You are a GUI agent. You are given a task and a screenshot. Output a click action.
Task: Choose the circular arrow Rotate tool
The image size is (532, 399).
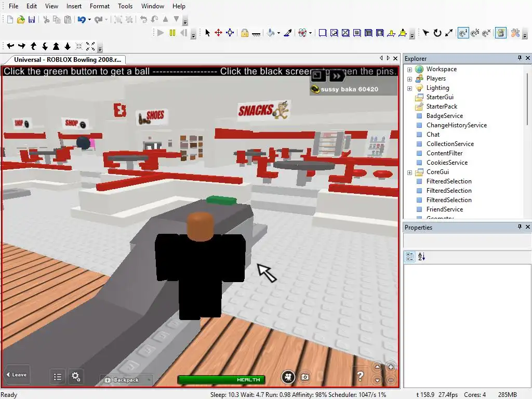click(437, 33)
